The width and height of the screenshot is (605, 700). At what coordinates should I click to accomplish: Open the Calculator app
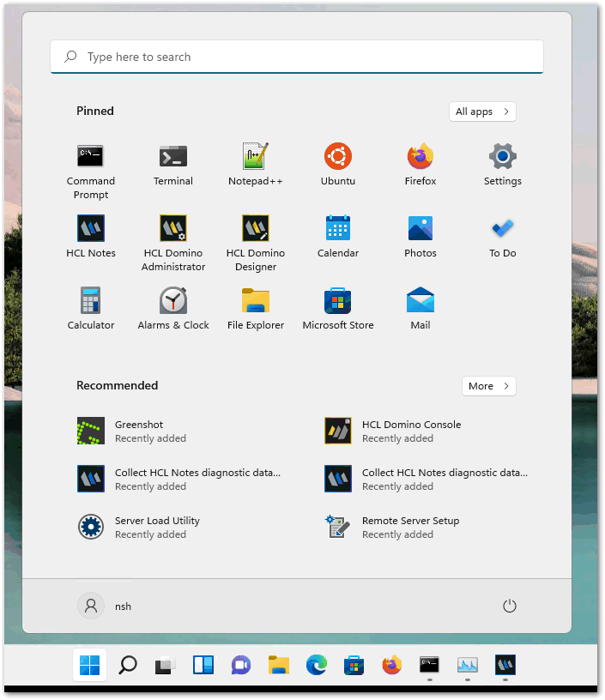pyautogui.click(x=91, y=308)
